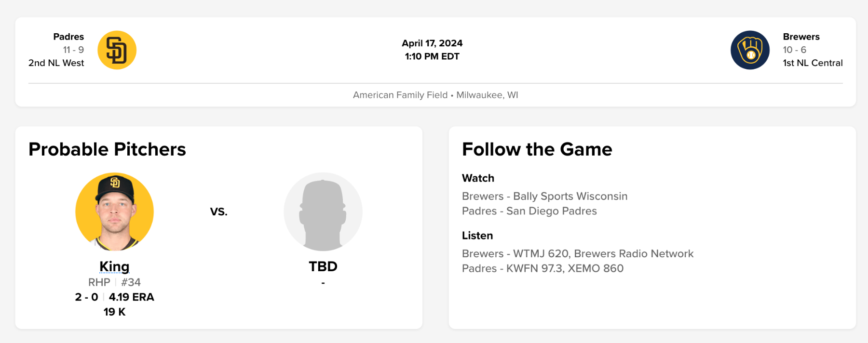Click the 2nd NL West standing
Screen dimensions: 868x343
(x=56, y=63)
